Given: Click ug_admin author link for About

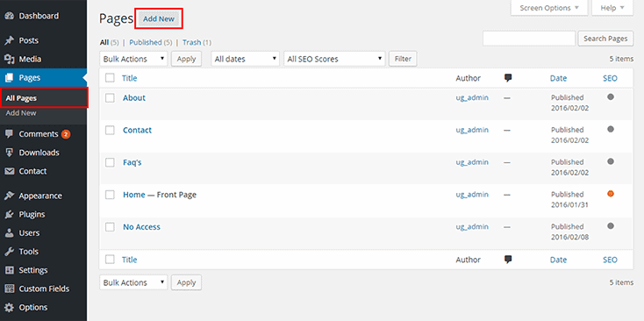Looking at the screenshot, I should [x=472, y=97].
